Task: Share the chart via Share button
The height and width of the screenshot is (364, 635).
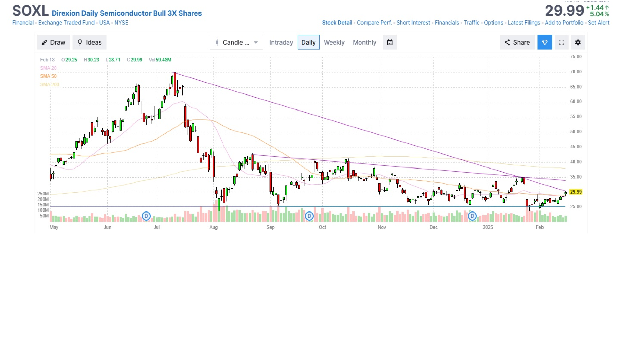Action: pos(517,42)
